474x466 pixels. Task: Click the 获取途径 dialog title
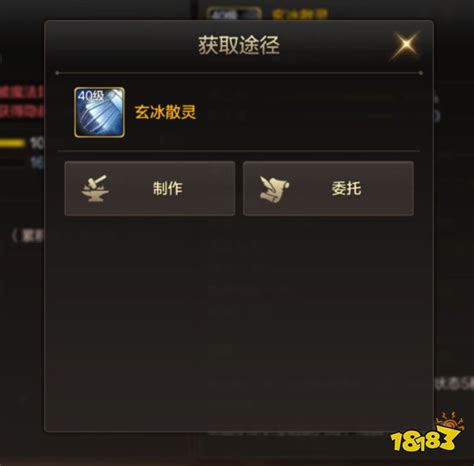pos(239,45)
